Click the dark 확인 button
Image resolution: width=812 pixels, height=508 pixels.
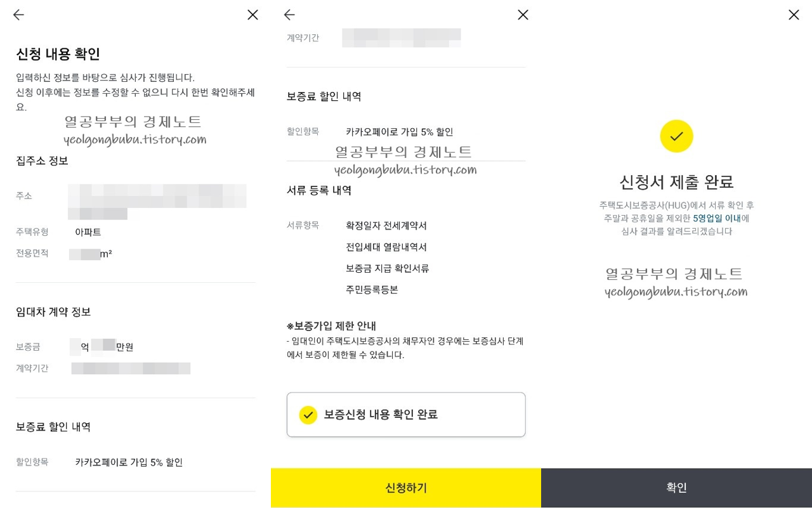[x=676, y=488]
